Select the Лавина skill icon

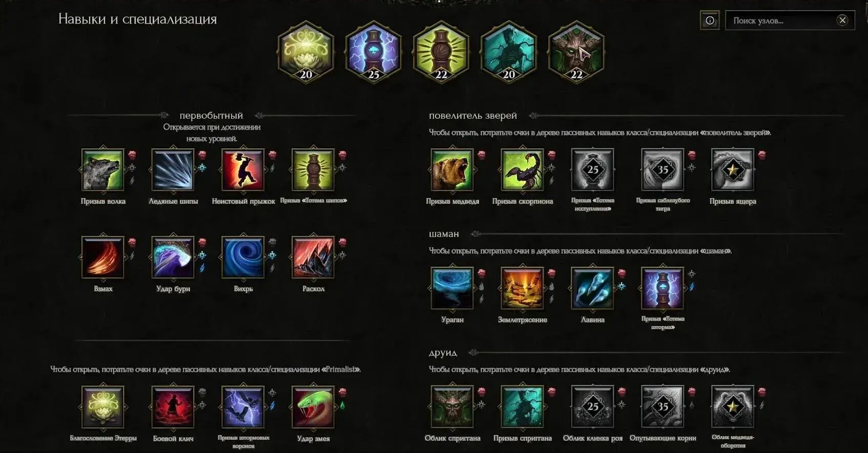pos(593,288)
